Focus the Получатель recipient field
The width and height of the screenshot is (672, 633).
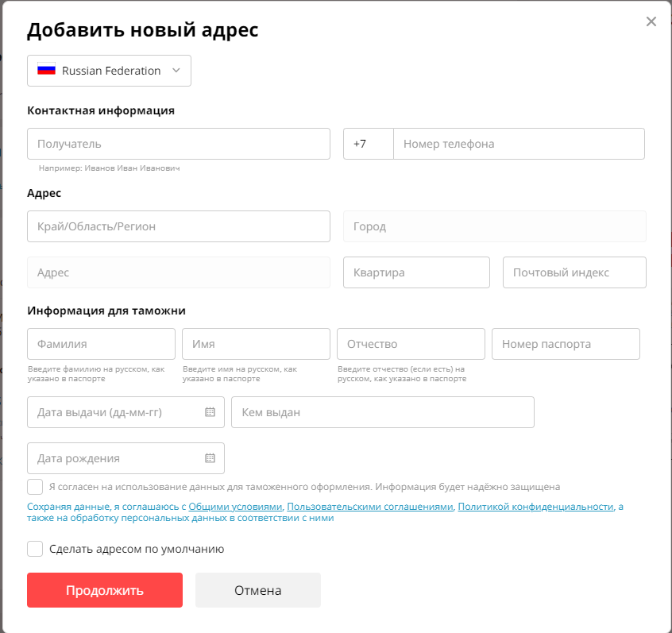(178, 144)
